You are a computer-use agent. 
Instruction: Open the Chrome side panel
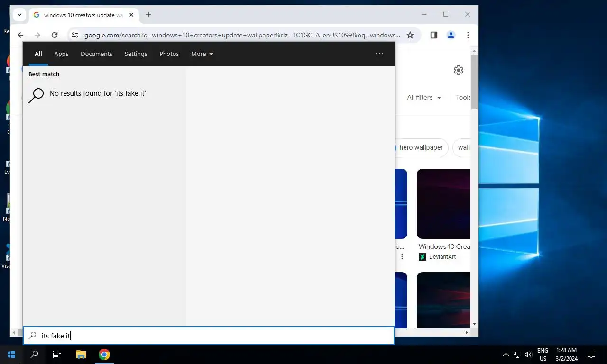click(x=433, y=35)
